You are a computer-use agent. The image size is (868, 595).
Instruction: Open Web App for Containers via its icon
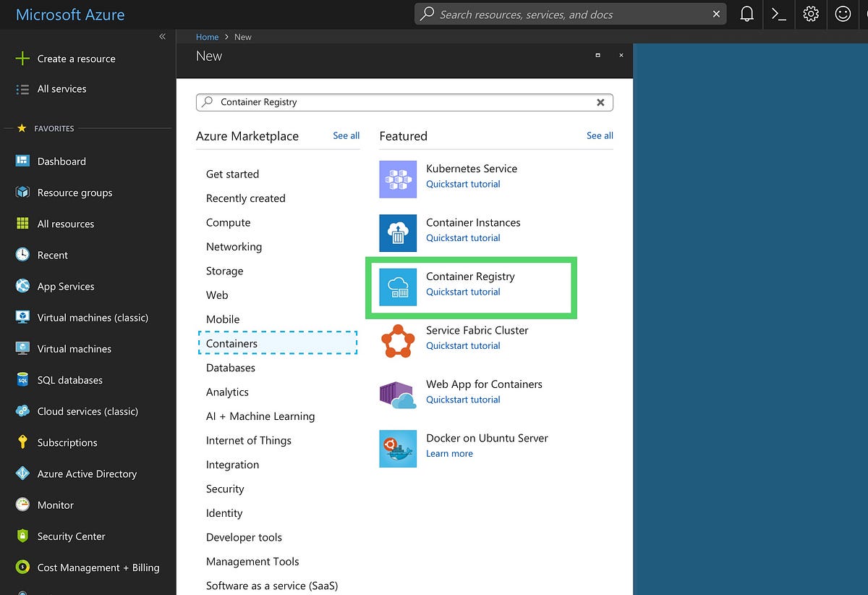(x=397, y=394)
